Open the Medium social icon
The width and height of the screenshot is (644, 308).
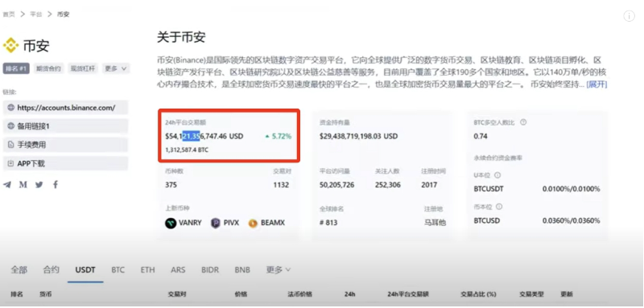(x=23, y=184)
